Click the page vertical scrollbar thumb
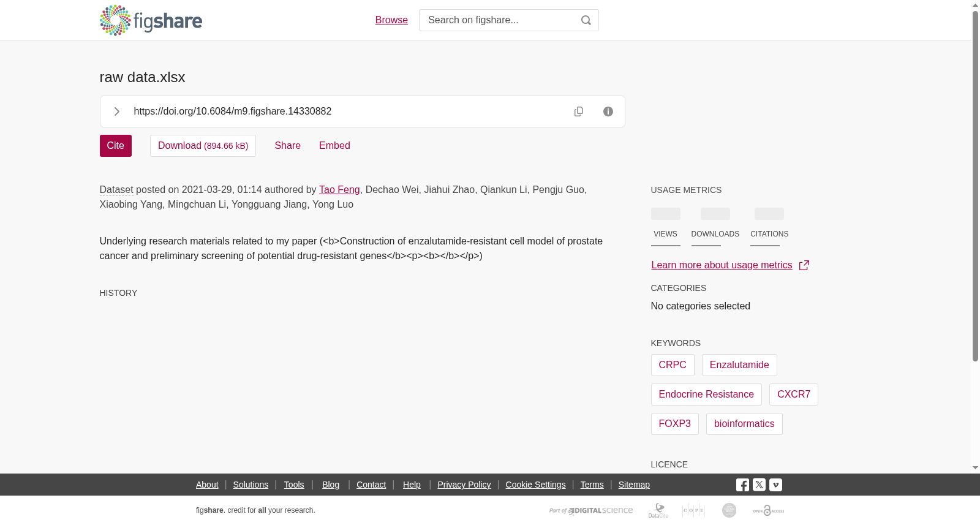Image resolution: width=980 pixels, height=525 pixels. tap(975, 186)
